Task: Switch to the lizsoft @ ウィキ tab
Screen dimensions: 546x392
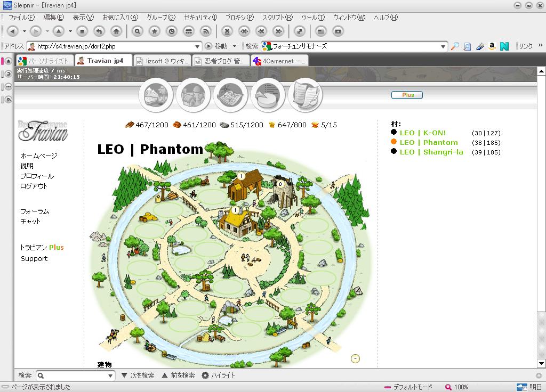Action: click(x=162, y=61)
